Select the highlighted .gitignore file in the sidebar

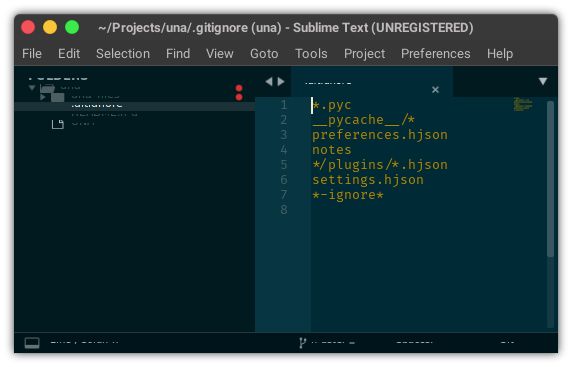134,106
